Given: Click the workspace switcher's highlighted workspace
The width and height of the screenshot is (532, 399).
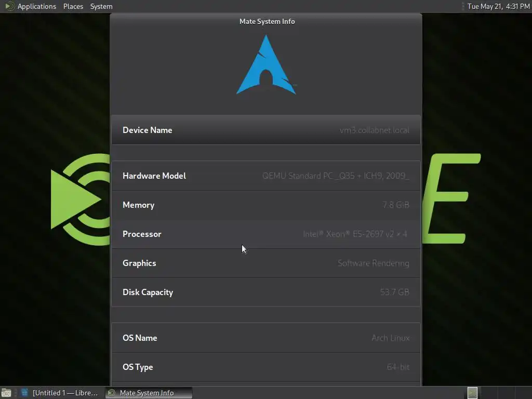Looking at the screenshot, I should tap(472, 393).
